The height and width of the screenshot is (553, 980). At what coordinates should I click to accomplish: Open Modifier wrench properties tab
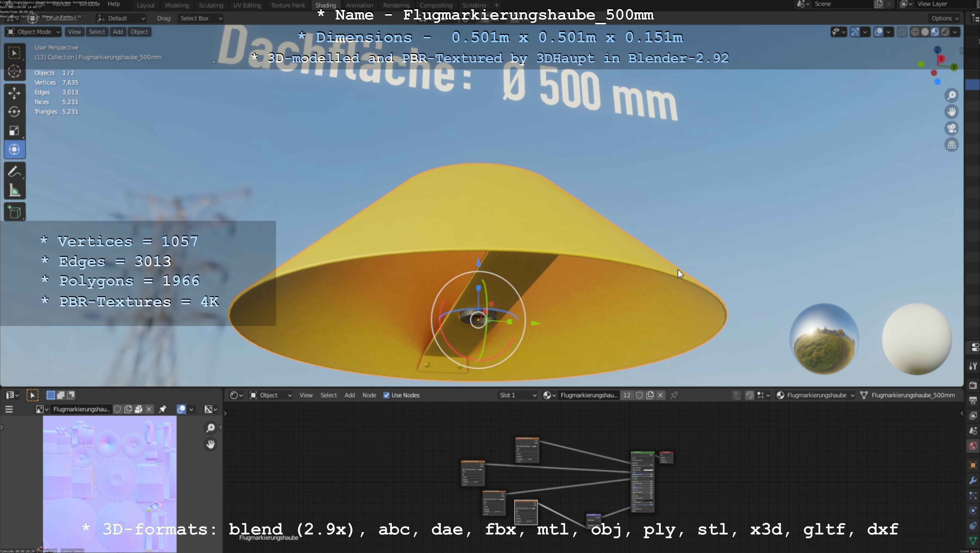[x=973, y=480]
